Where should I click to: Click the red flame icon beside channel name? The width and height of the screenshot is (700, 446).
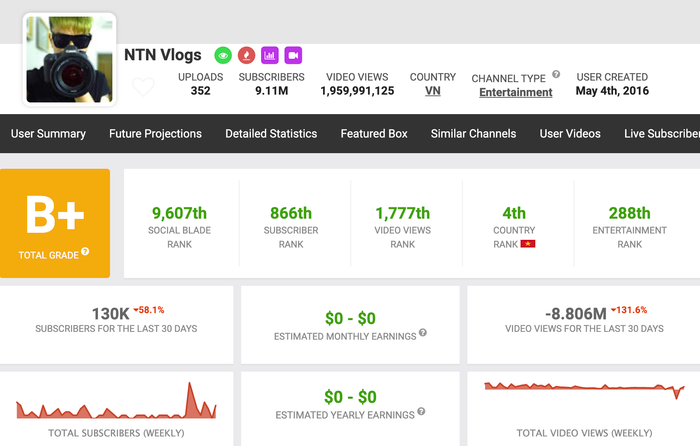click(x=247, y=55)
